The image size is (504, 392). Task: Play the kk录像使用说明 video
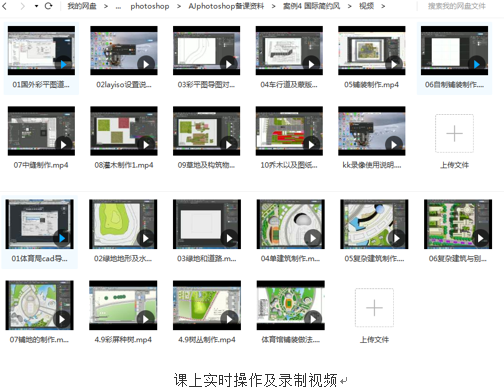coord(394,144)
